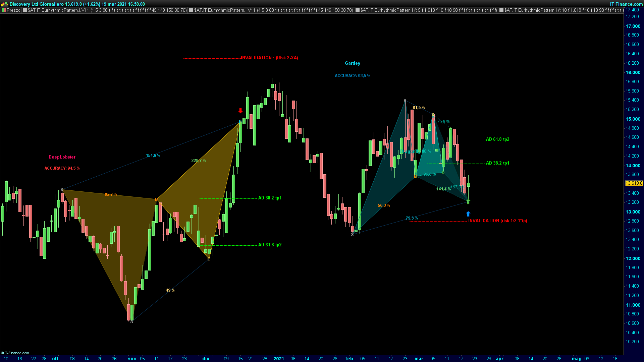
Task: Click the green arrow at pattern point D
Action: click(468, 201)
